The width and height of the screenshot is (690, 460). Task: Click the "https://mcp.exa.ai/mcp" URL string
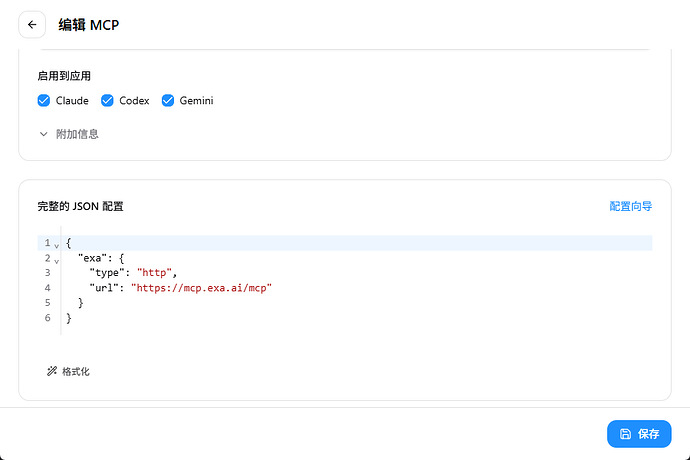click(201, 288)
